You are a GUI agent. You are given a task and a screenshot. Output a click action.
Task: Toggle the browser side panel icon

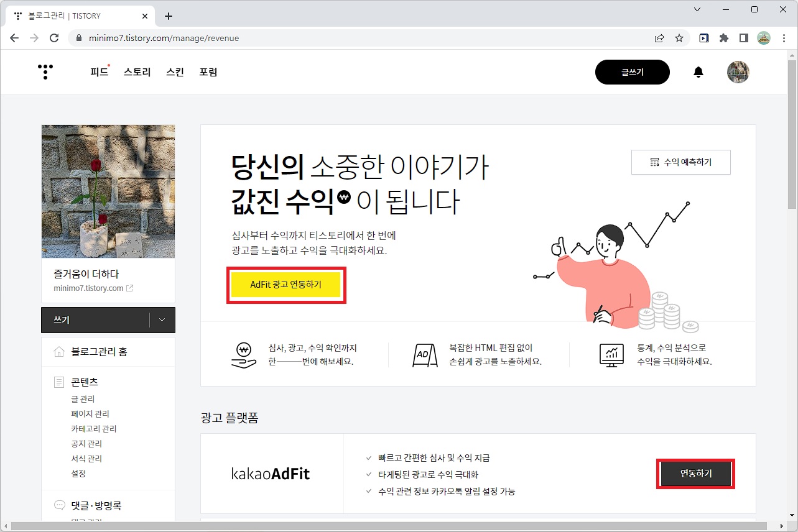coord(743,38)
